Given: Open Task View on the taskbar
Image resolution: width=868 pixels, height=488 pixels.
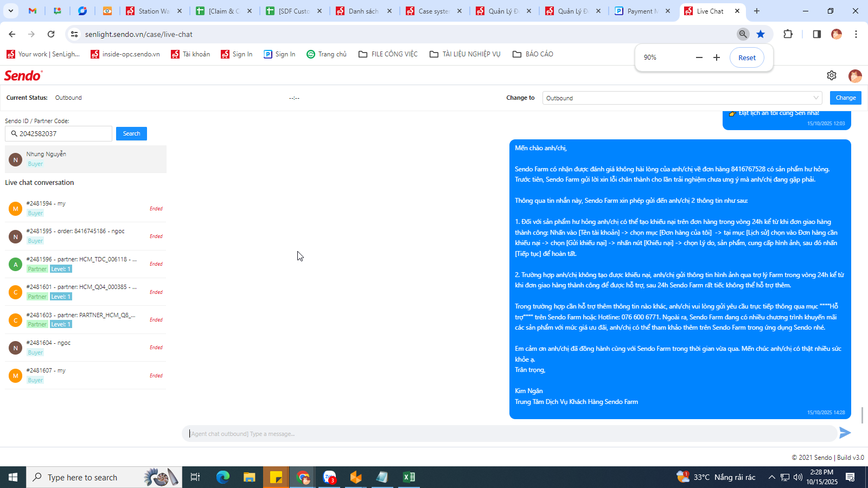Looking at the screenshot, I should point(195,477).
